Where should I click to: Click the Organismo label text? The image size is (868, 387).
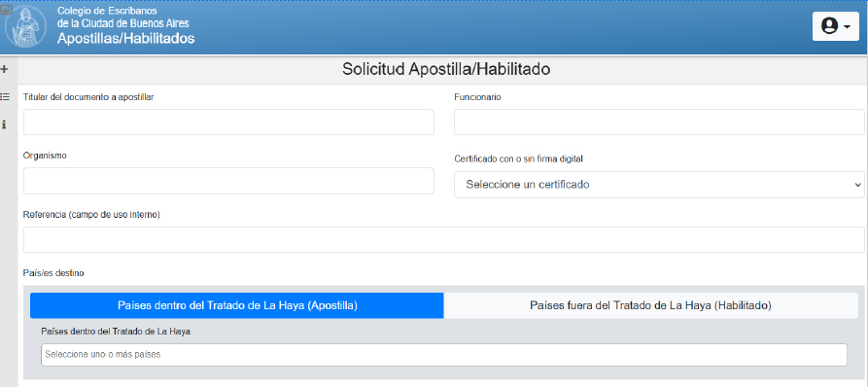click(x=45, y=156)
